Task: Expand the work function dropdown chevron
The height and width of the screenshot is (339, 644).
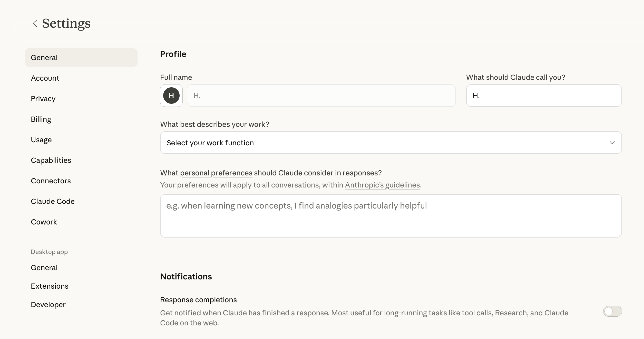Action: tap(612, 143)
